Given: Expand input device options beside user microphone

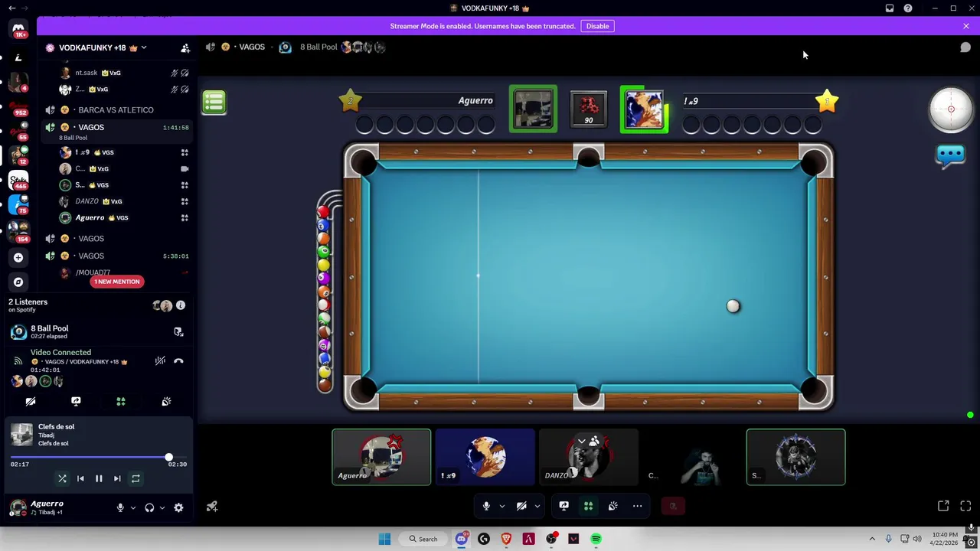Looking at the screenshot, I should [x=132, y=507].
